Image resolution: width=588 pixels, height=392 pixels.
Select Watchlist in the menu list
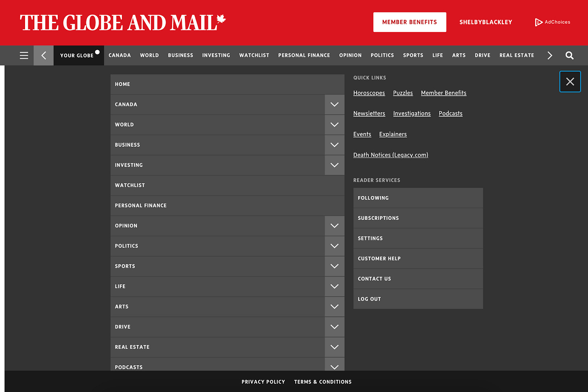[x=227, y=185]
